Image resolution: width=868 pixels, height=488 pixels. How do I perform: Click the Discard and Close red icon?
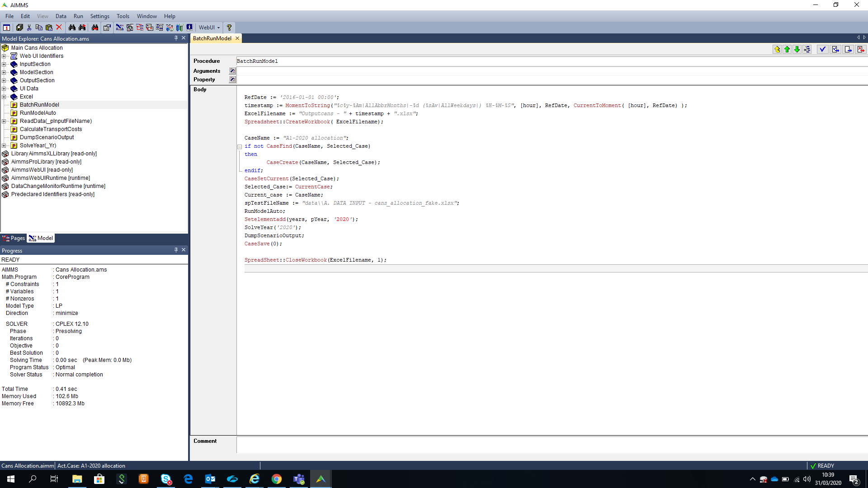pos(861,50)
